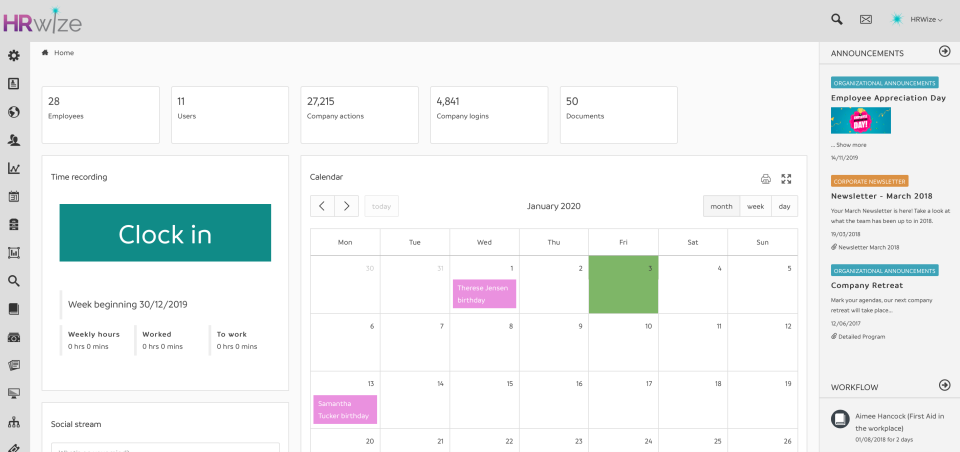The width and height of the screenshot is (960, 452).
Task: Click the search icon in top header
Action: pyautogui.click(x=836, y=19)
